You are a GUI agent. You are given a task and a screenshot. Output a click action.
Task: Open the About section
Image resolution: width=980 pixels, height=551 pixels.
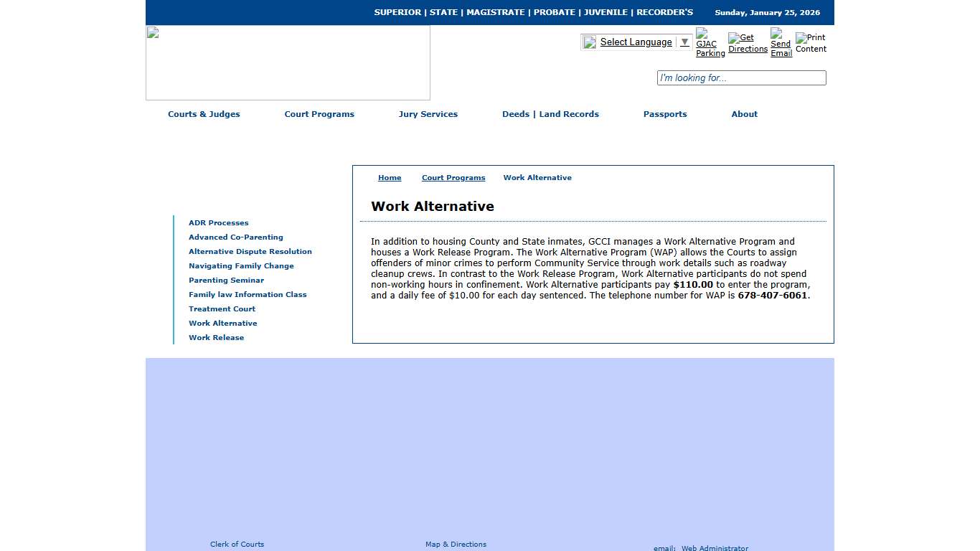744,114
